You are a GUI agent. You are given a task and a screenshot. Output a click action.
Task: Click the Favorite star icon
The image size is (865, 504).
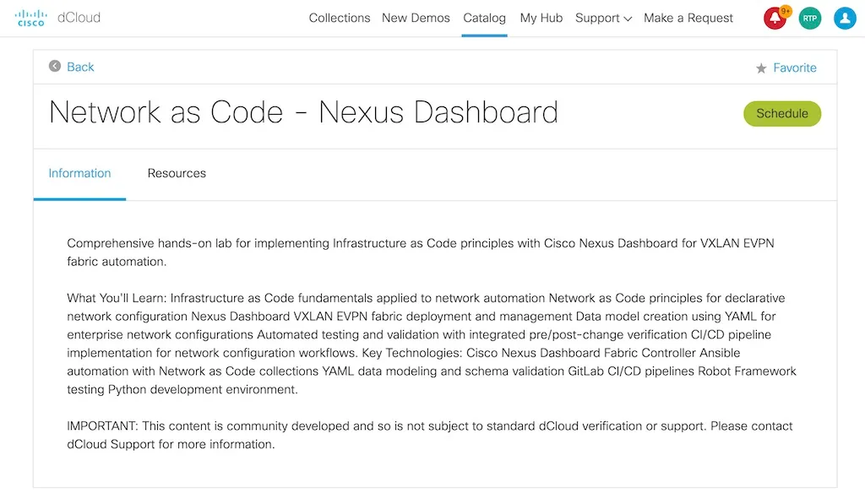761,68
